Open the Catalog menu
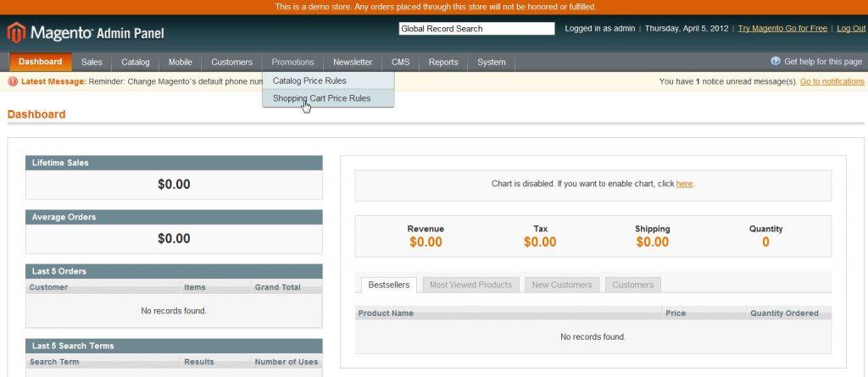This screenshot has width=868, height=377. 135,62
